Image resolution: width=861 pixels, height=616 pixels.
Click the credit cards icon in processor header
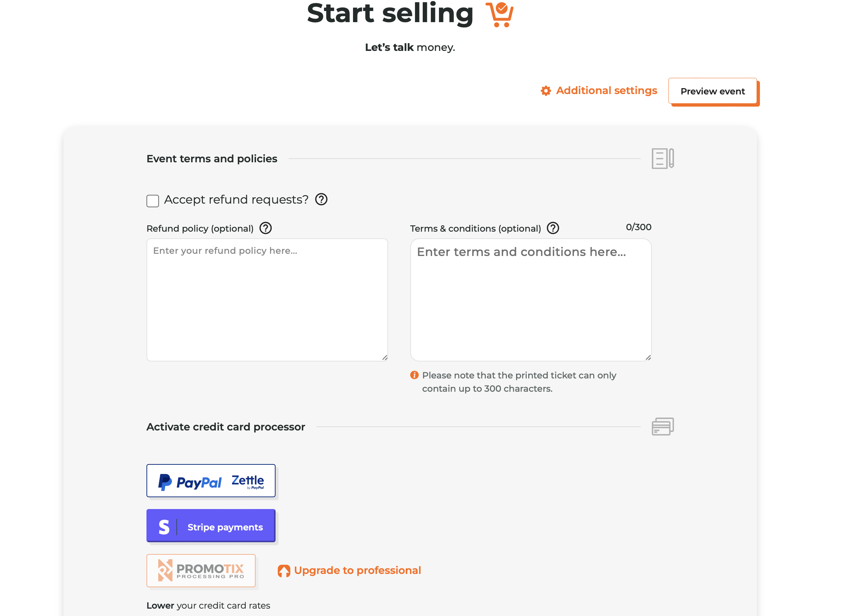[662, 427]
